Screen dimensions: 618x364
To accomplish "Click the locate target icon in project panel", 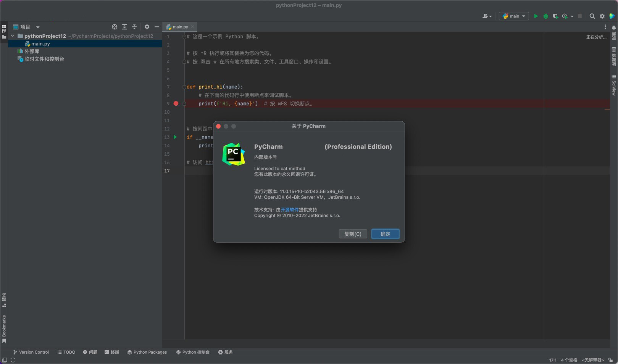I will 115,27.
